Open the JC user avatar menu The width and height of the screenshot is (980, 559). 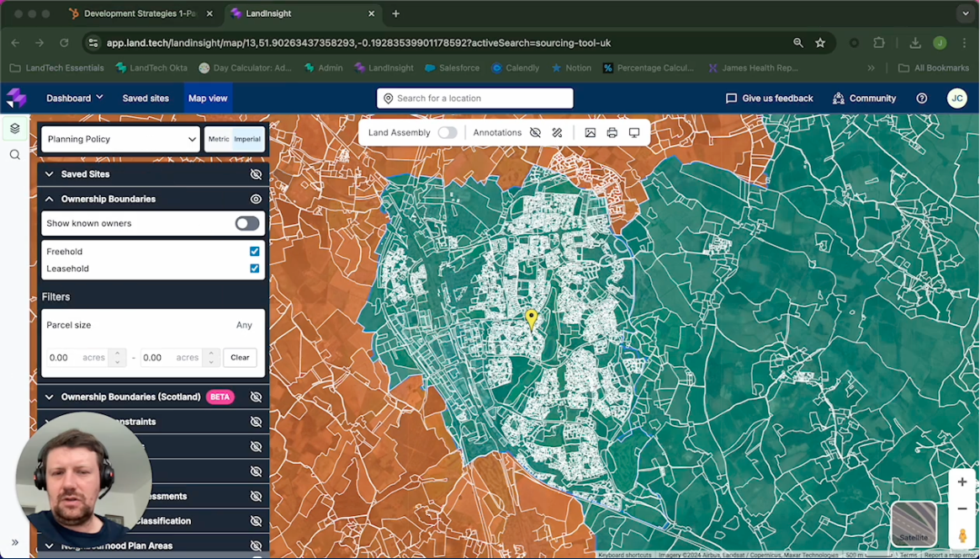coord(957,98)
